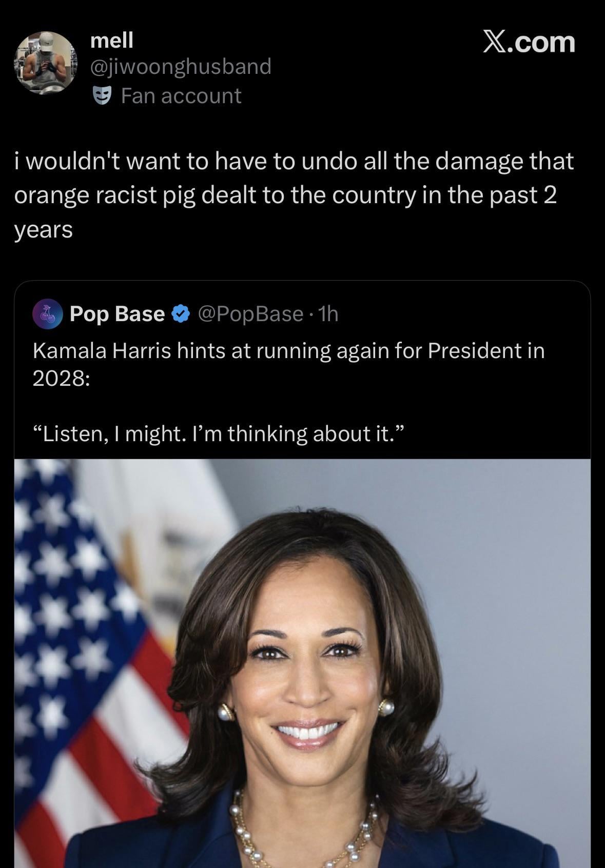Click the first line of mell's post
605x868 pixels.
[294, 161]
